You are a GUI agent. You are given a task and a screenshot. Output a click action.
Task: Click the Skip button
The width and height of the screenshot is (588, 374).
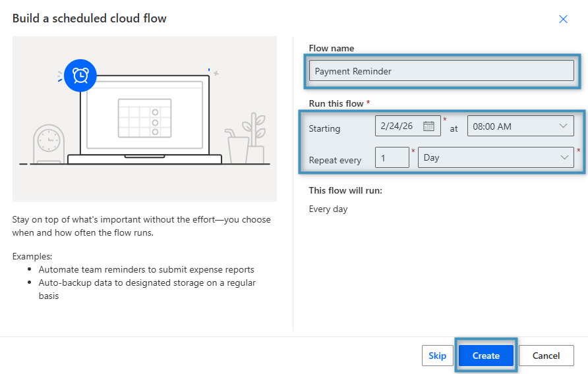coord(437,356)
